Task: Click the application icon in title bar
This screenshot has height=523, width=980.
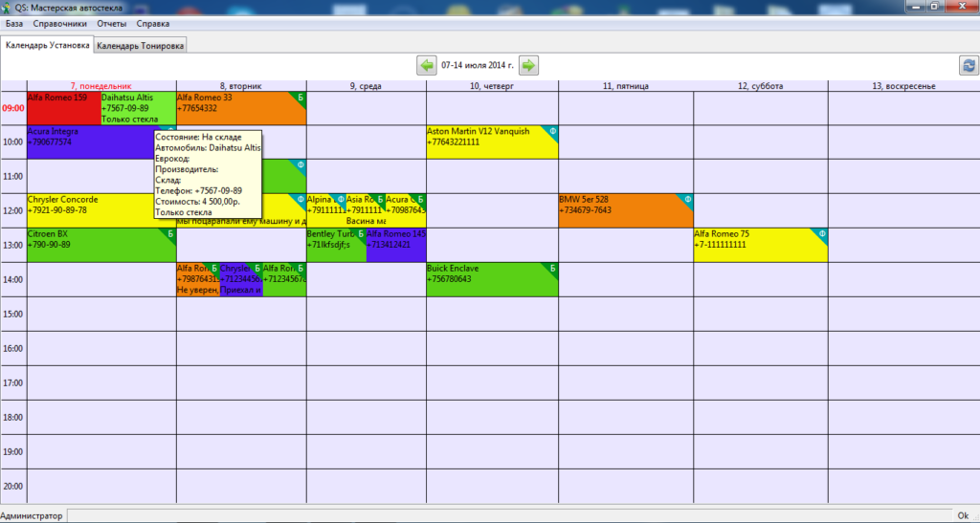Action: tap(7, 8)
